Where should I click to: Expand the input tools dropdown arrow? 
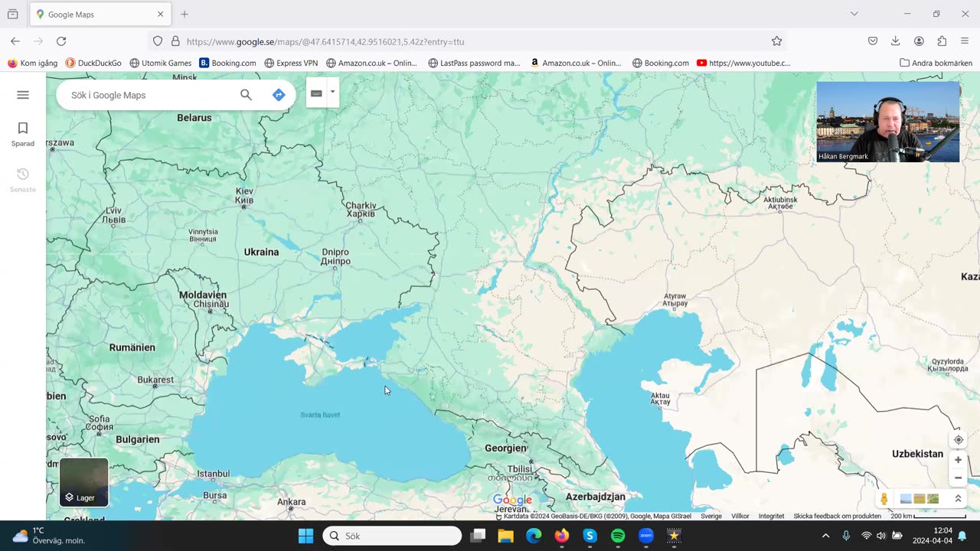pos(332,92)
